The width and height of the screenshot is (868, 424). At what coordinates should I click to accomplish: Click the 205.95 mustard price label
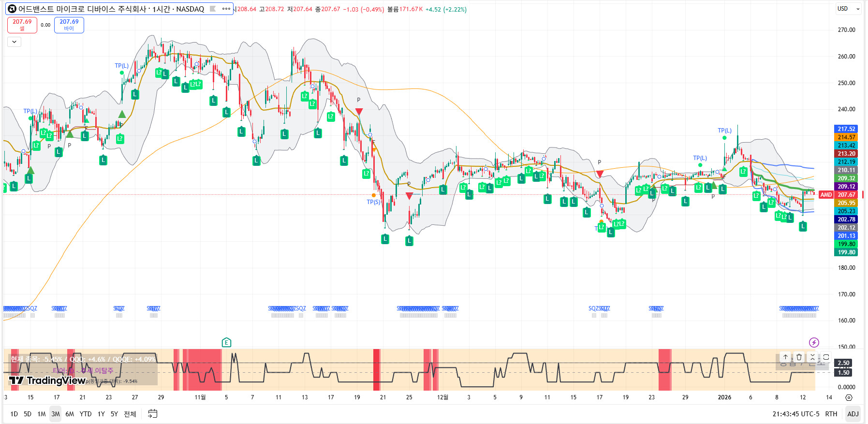point(846,203)
